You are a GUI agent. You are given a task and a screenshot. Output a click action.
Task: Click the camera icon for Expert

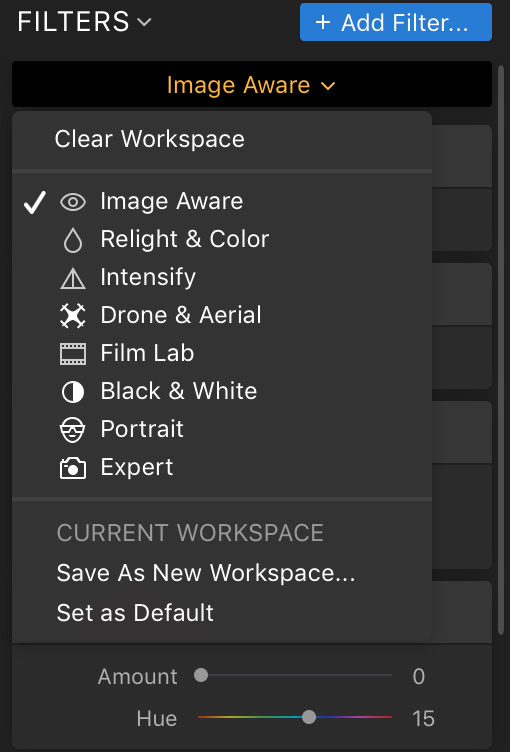pos(73,468)
